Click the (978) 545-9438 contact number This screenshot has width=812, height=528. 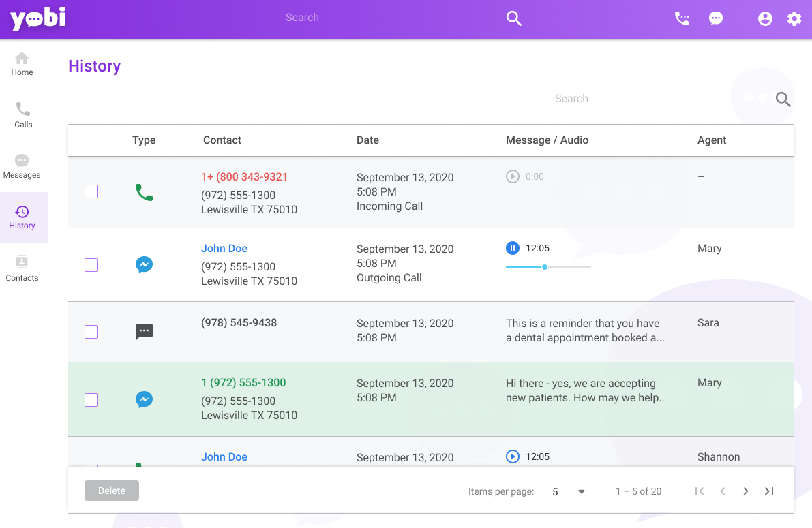(x=239, y=323)
